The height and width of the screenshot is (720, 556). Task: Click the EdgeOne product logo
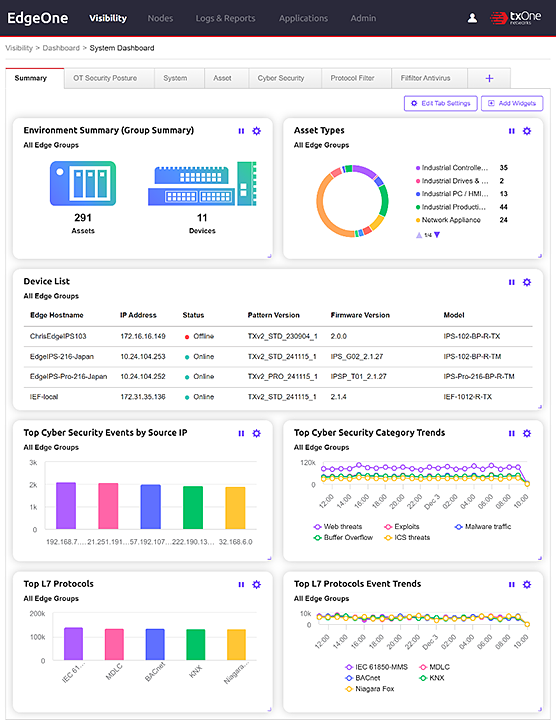(x=37, y=18)
